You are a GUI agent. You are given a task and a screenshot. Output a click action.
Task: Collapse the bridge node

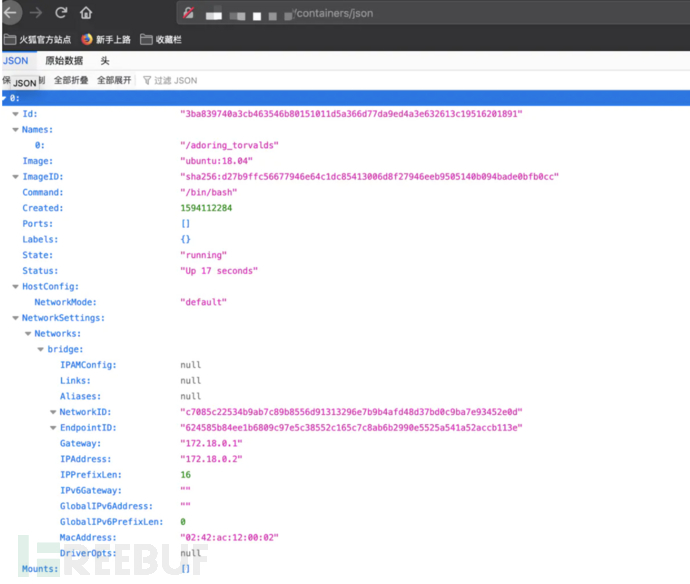click(40, 349)
